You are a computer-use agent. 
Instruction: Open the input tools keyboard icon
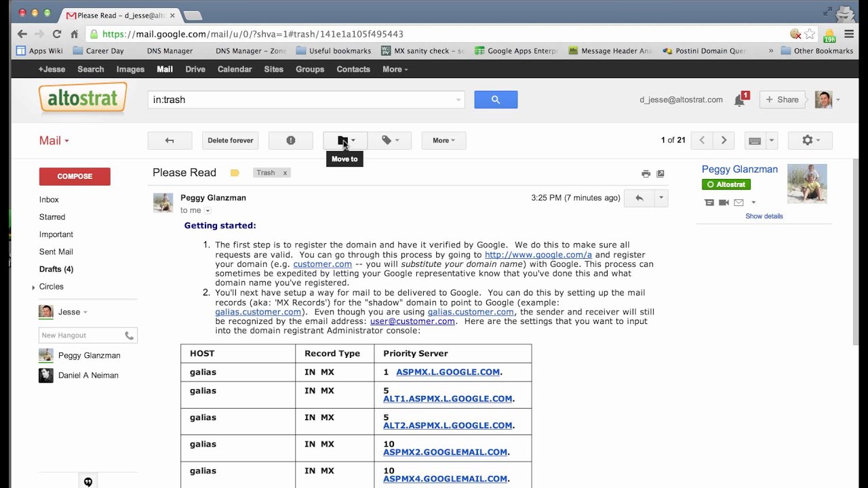755,141
